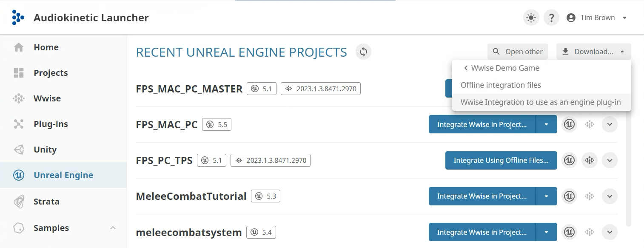644x248 pixels.
Task: Click Unreal icon for MeleeCombatTutorial row
Action: coord(569,196)
